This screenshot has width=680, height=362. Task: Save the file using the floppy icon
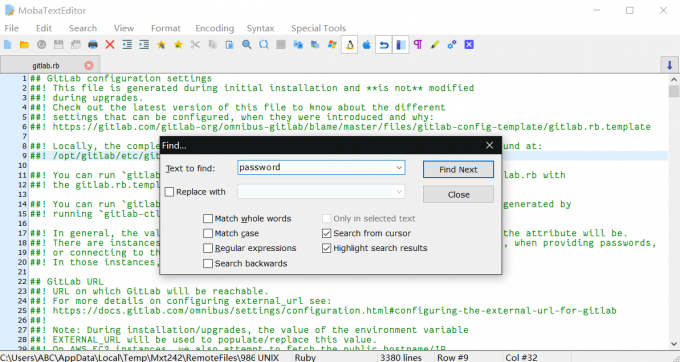[59, 44]
